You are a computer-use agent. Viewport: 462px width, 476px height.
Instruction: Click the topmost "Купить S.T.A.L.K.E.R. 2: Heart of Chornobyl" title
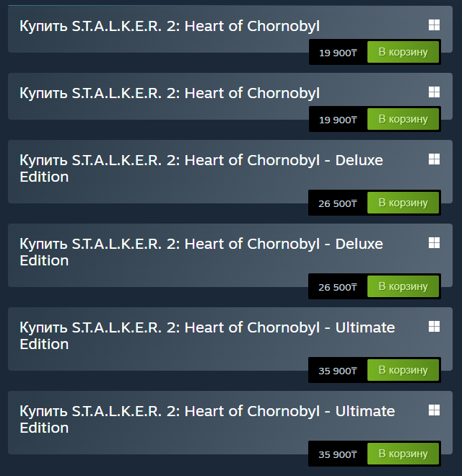click(170, 27)
